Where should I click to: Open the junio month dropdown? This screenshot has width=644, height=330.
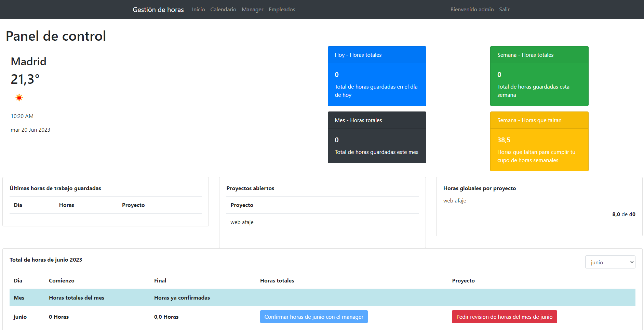(x=610, y=262)
